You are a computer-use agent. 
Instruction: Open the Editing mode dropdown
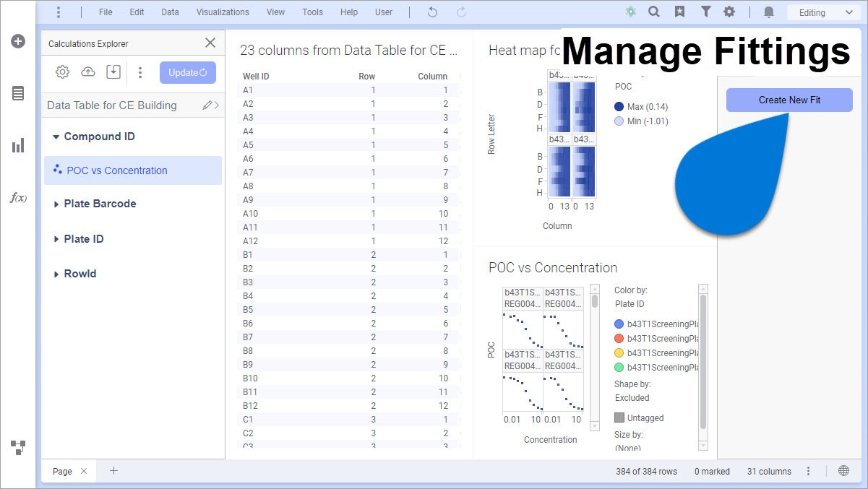[x=825, y=12]
